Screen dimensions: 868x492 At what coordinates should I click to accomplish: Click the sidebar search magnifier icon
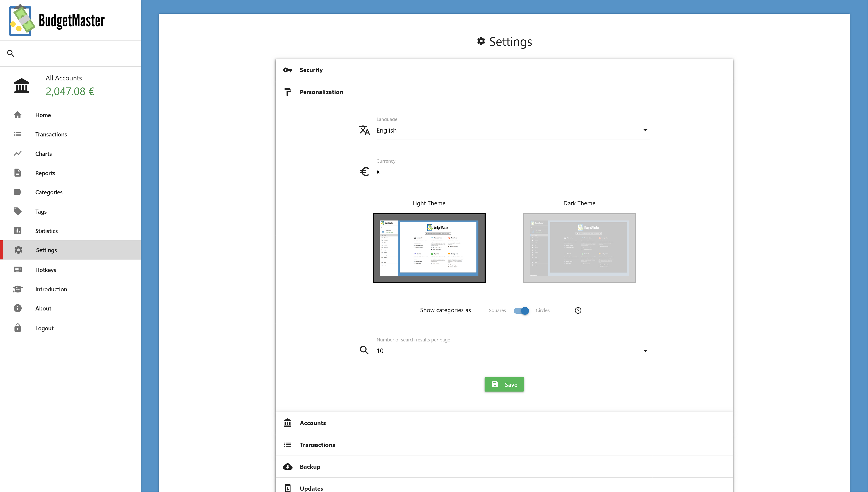tap(11, 53)
